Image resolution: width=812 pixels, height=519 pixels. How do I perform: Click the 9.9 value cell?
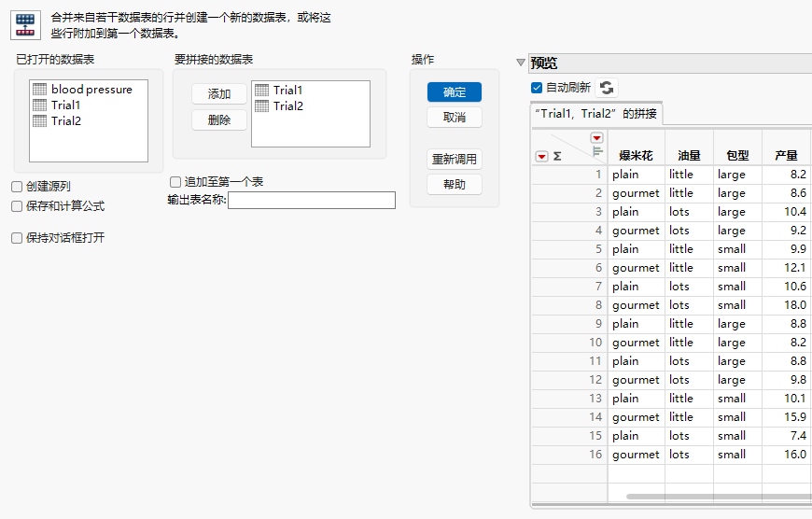pyautogui.click(x=786, y=249)
